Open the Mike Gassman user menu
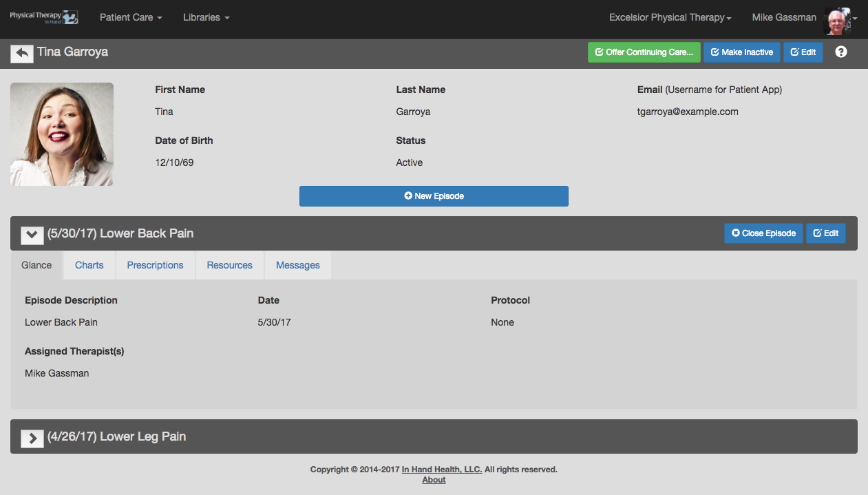 tap(784, 17)
